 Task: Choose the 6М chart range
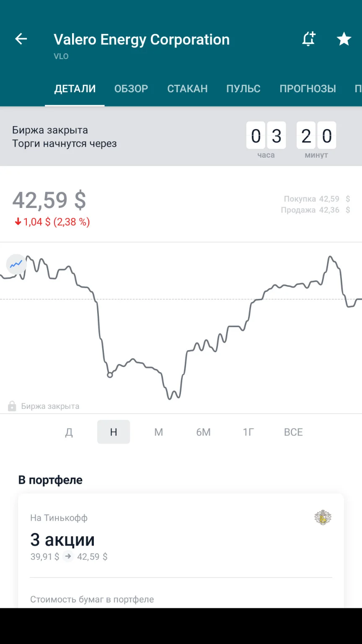point(203,432)
